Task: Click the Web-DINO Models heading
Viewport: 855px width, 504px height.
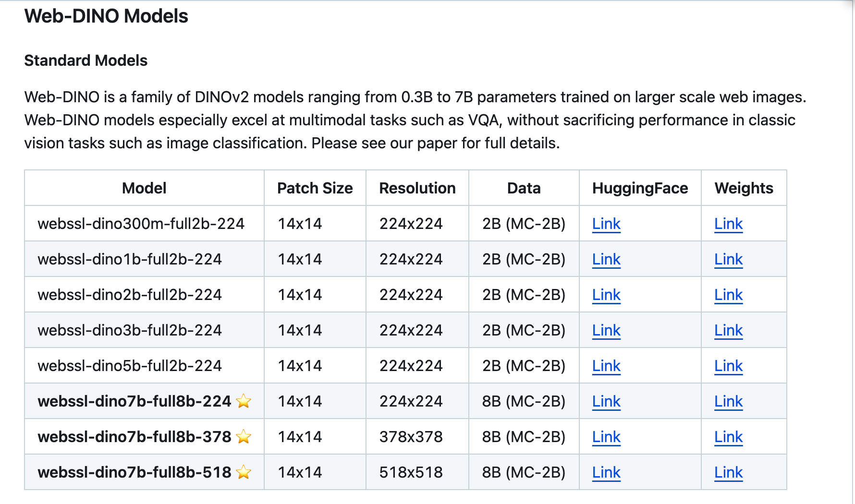Action: click(106, 16)
